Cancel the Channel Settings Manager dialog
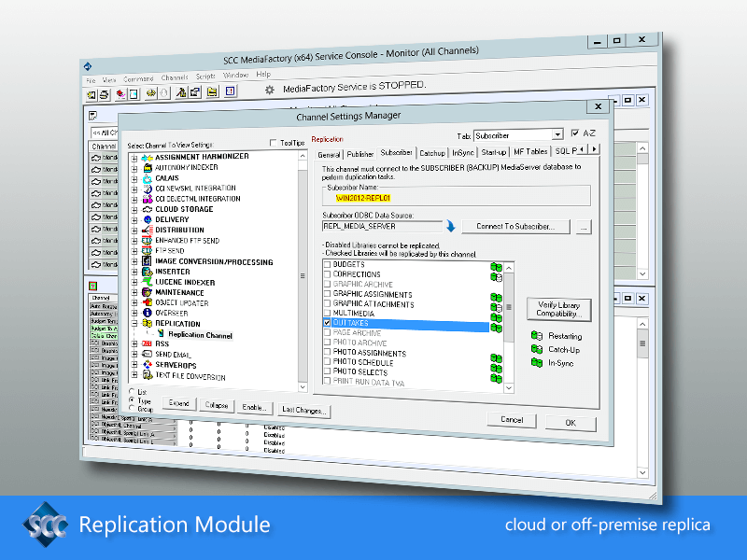 tap(512, 419)
